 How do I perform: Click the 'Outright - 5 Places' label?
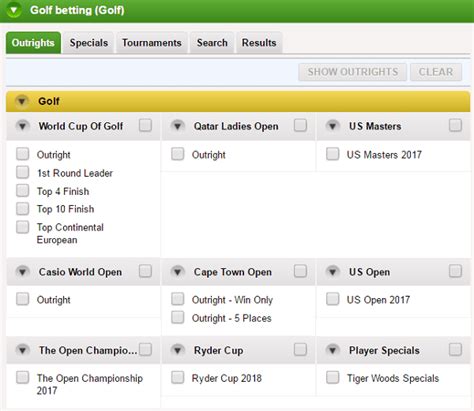232,318
